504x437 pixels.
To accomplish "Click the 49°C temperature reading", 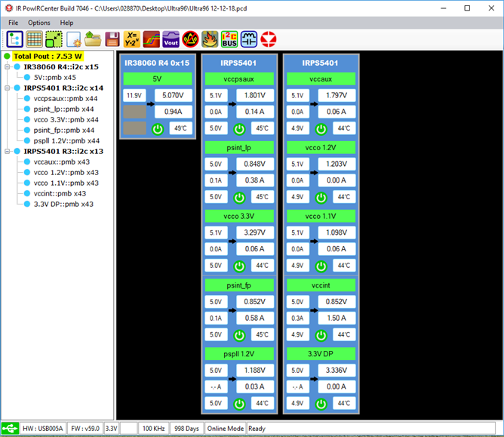I will [x=180, y=128].
